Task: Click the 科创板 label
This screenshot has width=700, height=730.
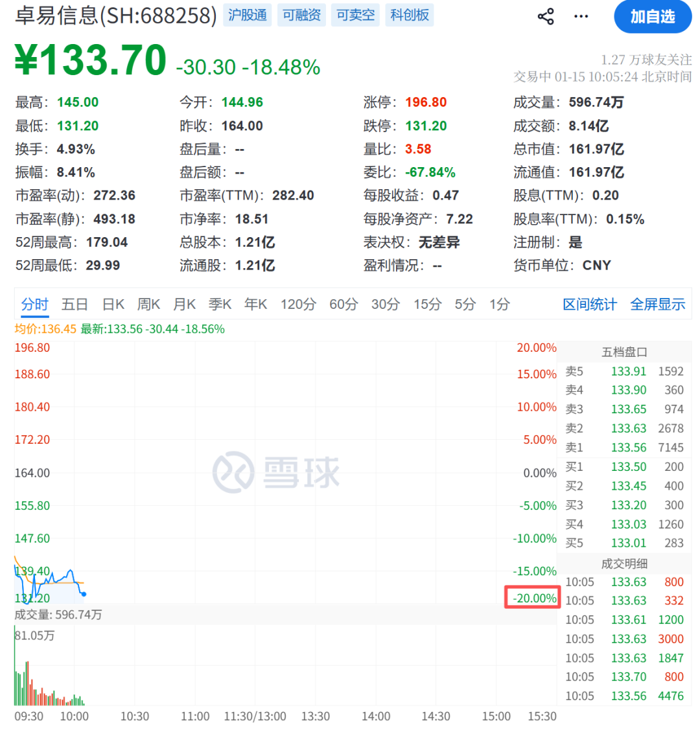Action: click(409, 16)
